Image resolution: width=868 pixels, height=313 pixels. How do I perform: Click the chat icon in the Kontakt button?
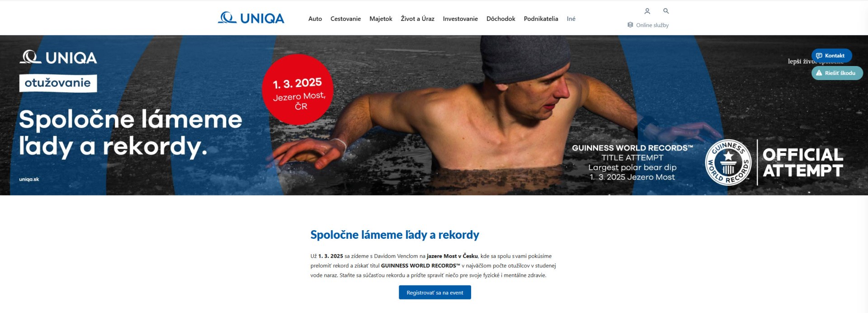(x=819, y=56)
